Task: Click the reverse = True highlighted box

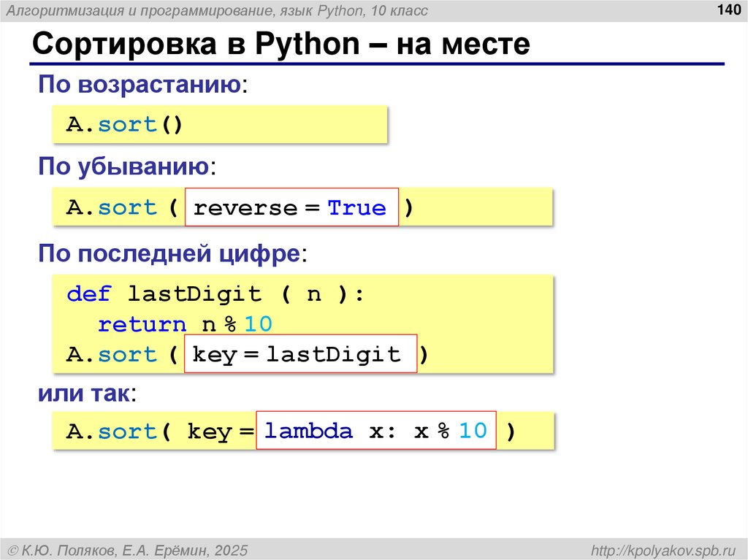Action: click(291, 207)
